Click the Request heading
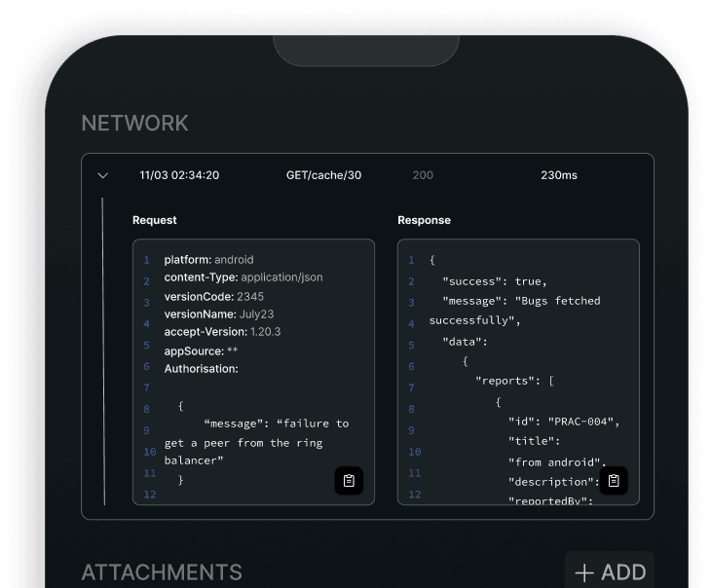Viewport: 711px width, 588px height. pyautogui.click(x=155, y=220)
